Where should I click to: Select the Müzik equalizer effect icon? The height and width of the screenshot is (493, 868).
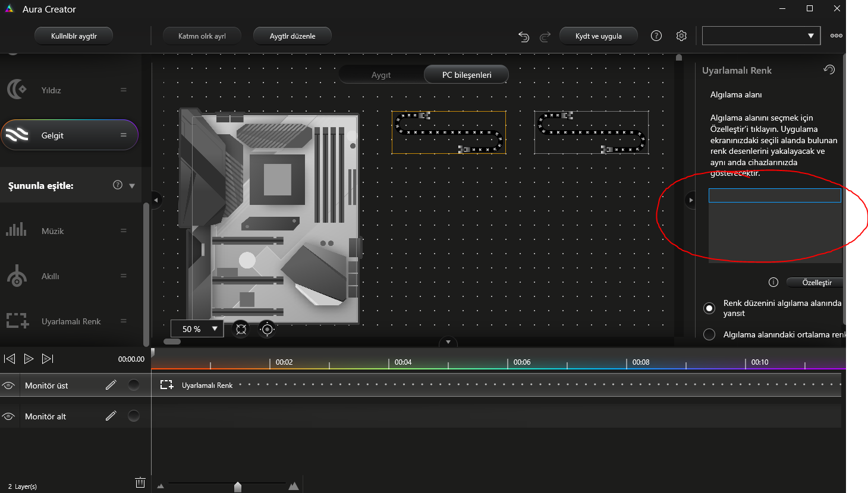[x=17, y=230]
